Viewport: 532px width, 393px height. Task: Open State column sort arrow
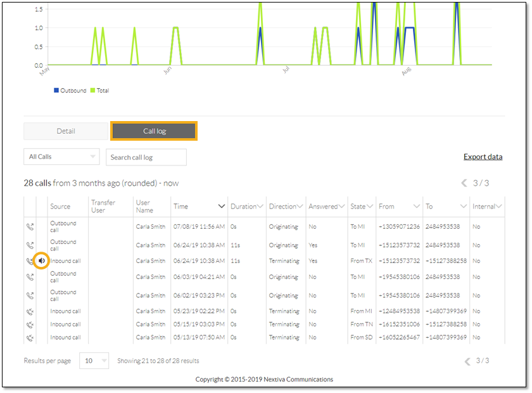[x=370, y=206]
